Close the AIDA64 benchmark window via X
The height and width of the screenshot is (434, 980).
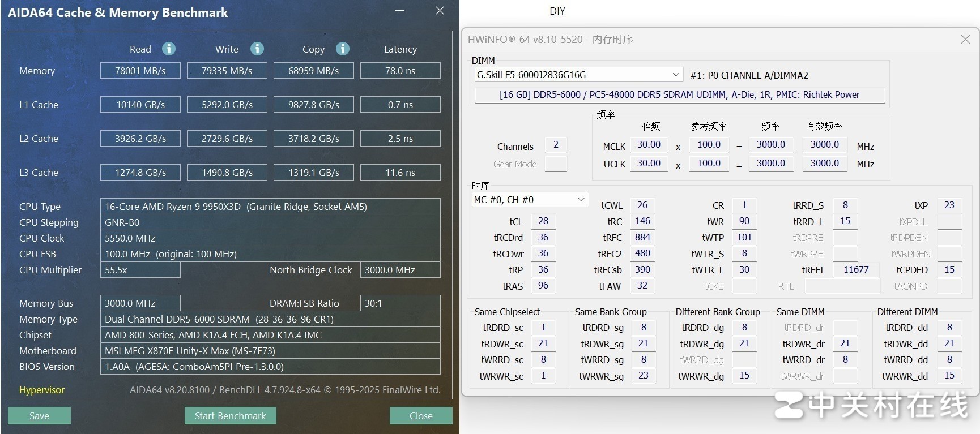pyautogui.click(x=440, y=11)
